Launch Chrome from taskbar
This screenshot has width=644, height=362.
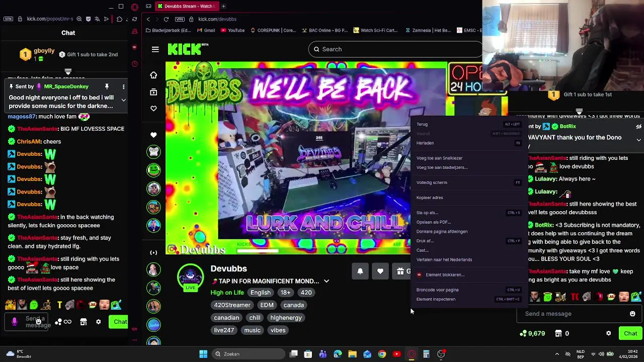click(x=382, y=354)
